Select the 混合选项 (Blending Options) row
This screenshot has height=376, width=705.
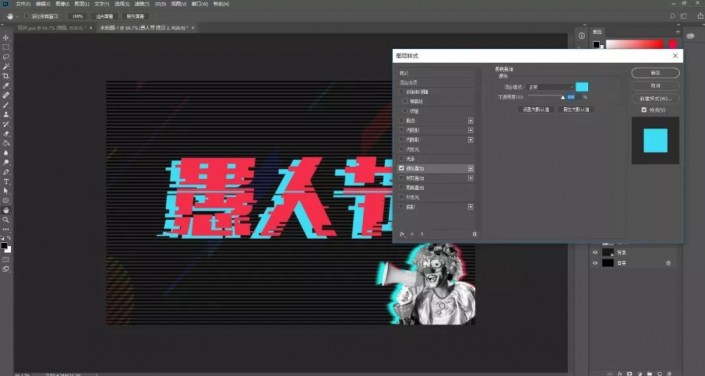tap(437, 82)
